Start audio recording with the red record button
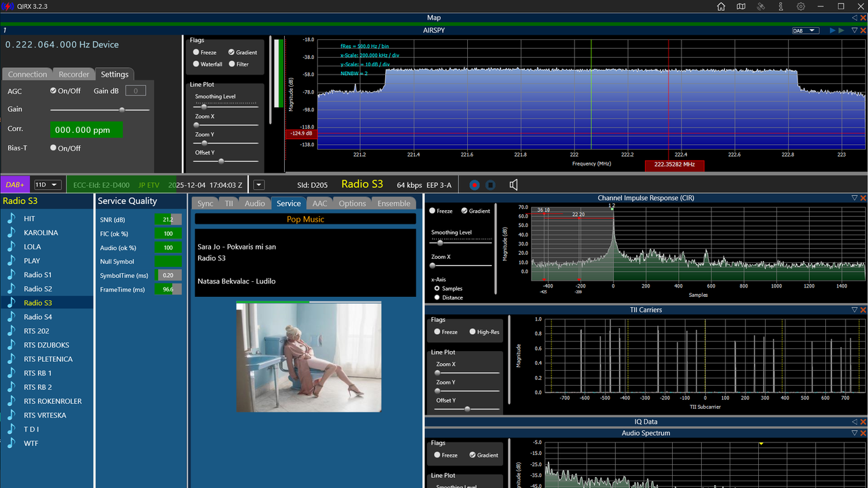The width and height of the screenshot is (868, 488). [x=475, y=184]
